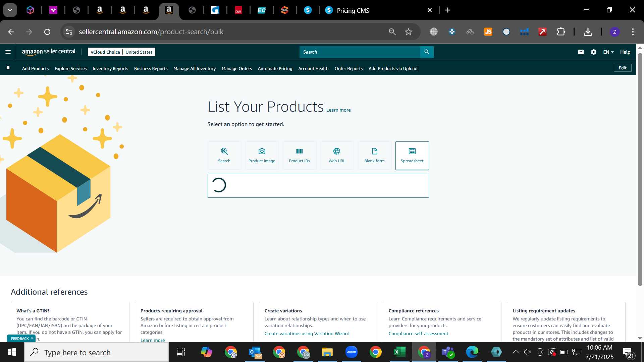Open the hamburger navigation menu

tap(8, 52)
